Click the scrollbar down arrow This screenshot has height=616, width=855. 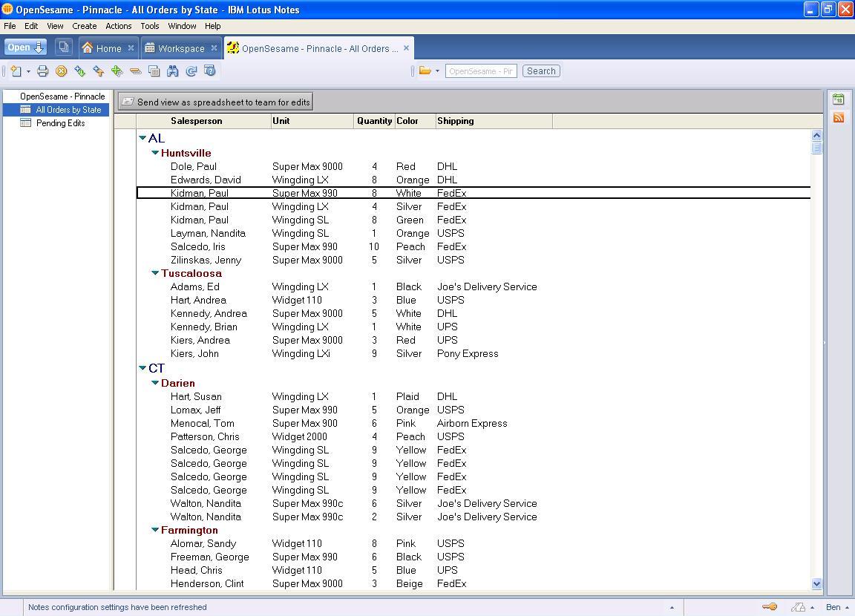coord(816,584)
